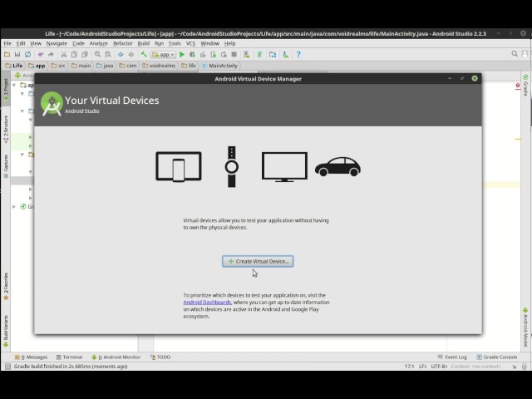The height and width of the screenshot is (399, 532).
Task: Click the Redo toolbar icon
Action: [51, 54]
